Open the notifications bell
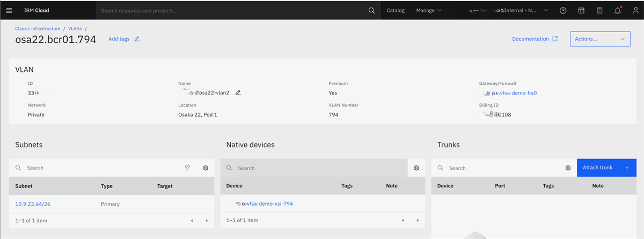This screenshot has width=644, height=239. click(x=618, y=10)
